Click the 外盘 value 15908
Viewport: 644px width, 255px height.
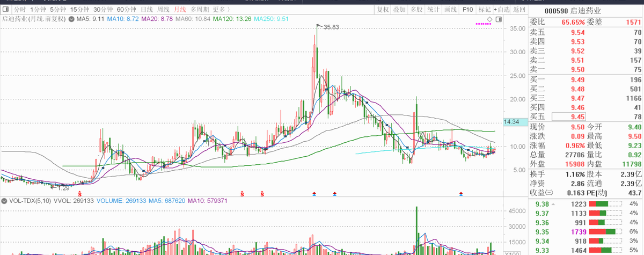click(x=574, y=164)
